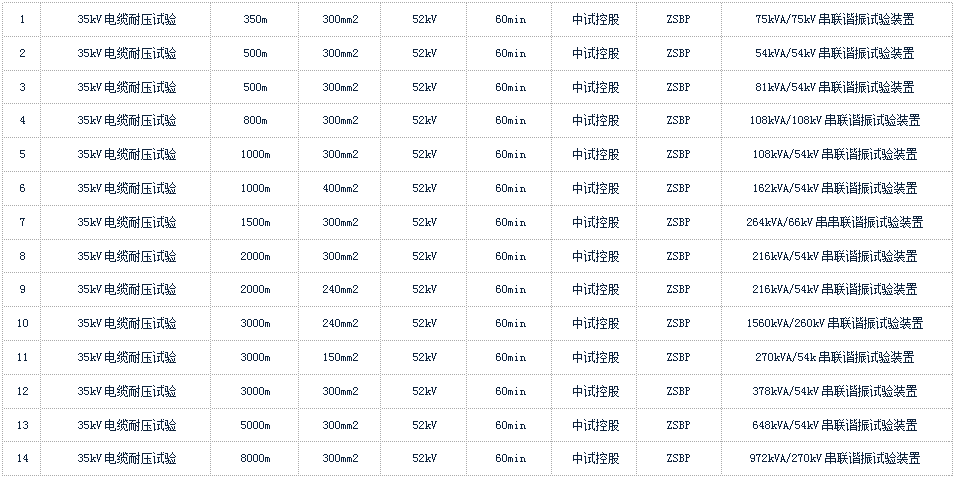Click row number 14 cell
956x479 pixels.
pyautogui.click(x=22, y=459)
